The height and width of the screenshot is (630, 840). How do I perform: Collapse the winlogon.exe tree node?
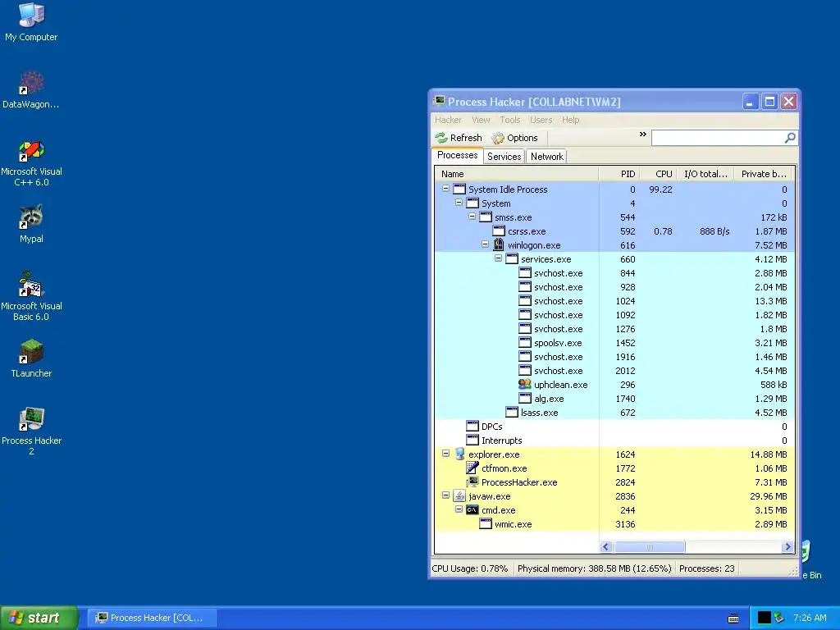tap(485, 244)
